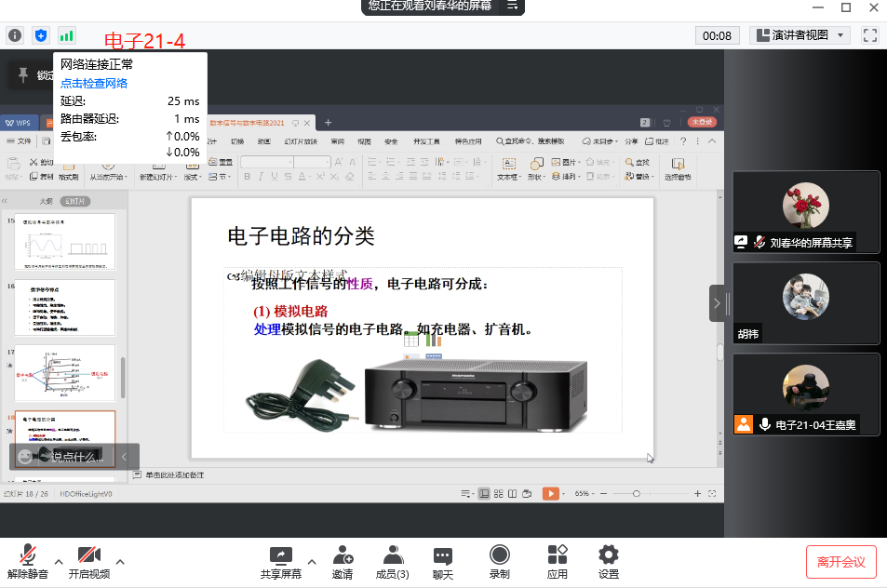Expand video options arrow beside 开启视频
Viewport: 887px width, 588px height.
[120, 562]
